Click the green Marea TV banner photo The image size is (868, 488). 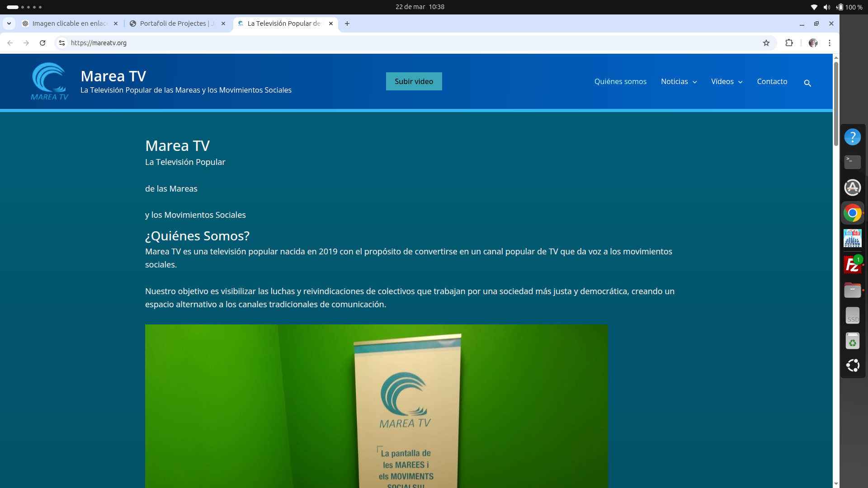point(377,406)
